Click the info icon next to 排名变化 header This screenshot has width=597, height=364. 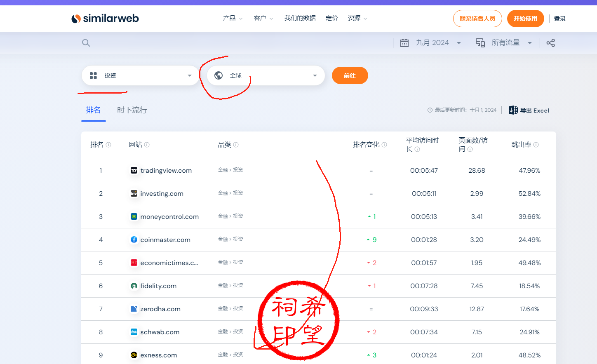click(384, 145)
